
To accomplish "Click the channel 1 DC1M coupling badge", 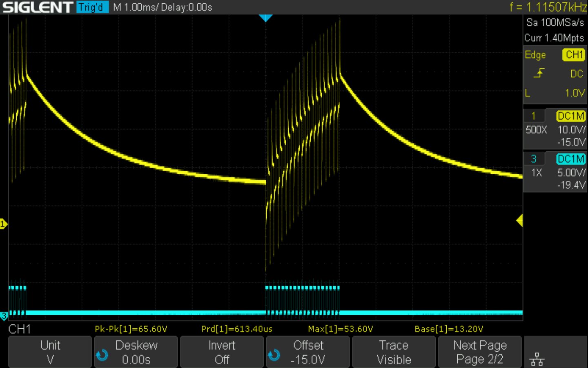I will [571, 116].
